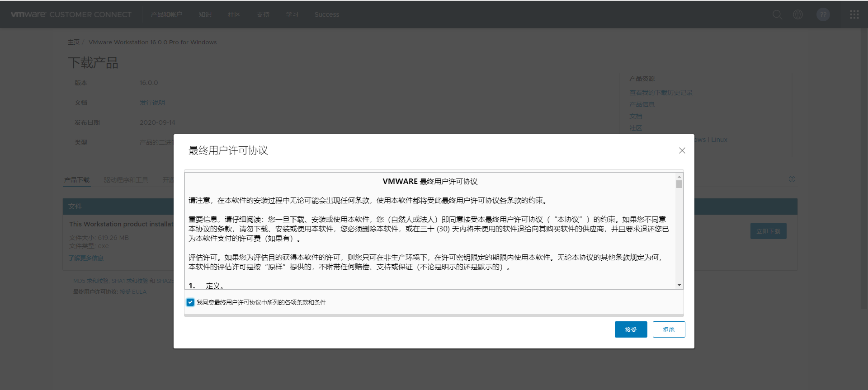The width and height of the screenshot is (868, 390).
Task: Close the 最终用户许可协议 dialog with the X
Action: 682,150
